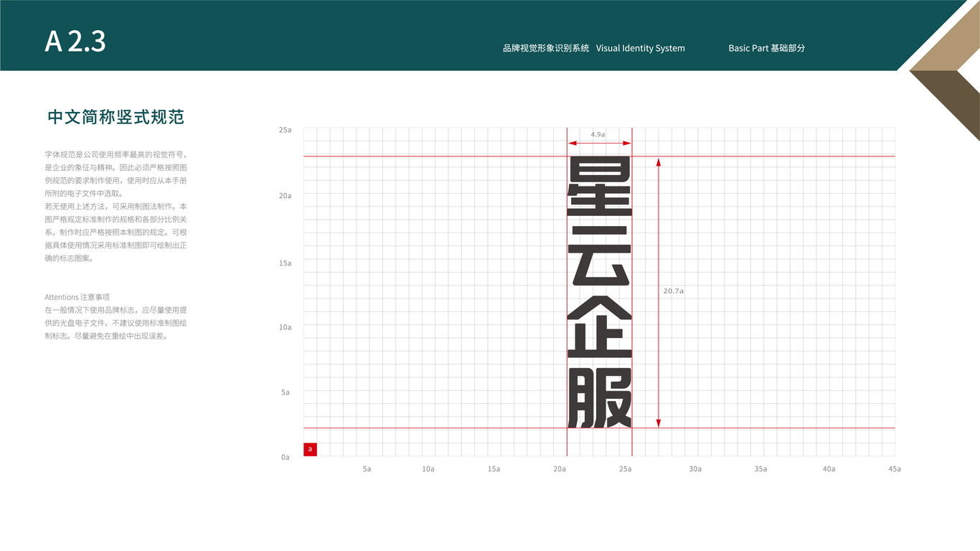Click the "Visual Identity System" header text
This screenshot has width=980, height=551.
coord(641,48)
